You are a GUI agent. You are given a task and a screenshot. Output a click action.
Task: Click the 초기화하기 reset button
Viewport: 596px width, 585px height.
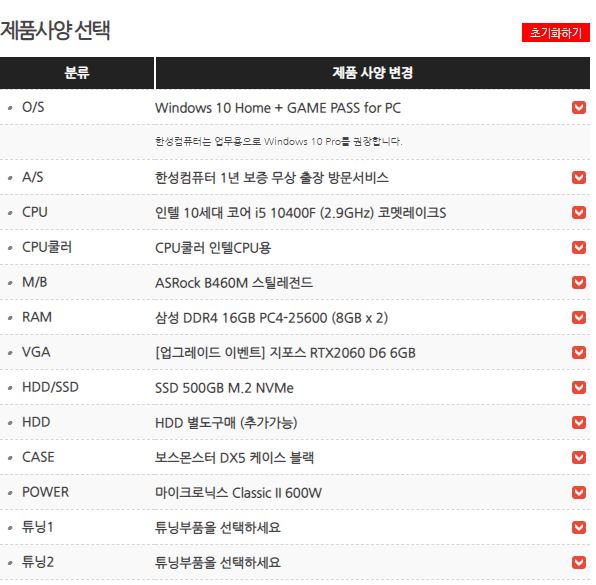tap(555, 33)
